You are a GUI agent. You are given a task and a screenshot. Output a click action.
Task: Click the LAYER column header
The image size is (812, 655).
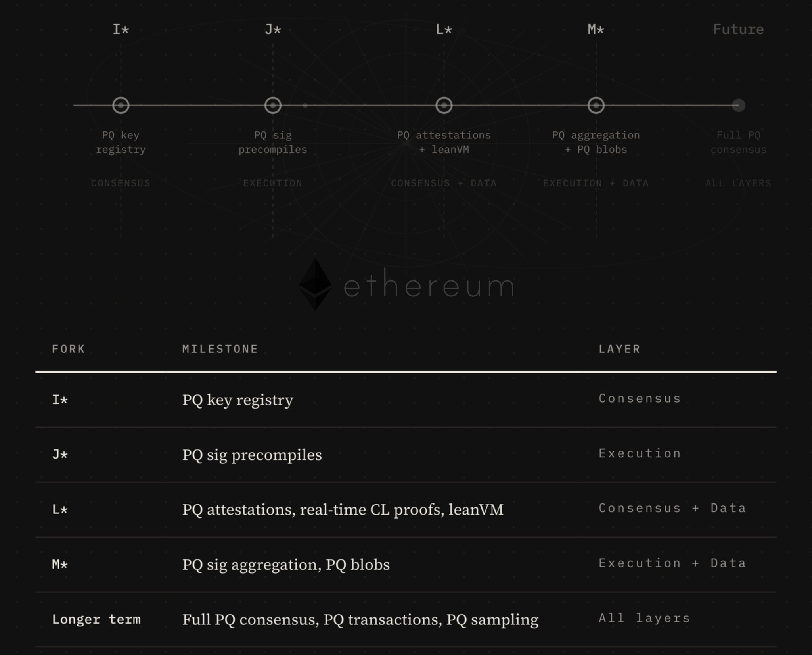pyautogui.click(x=619, y=349)
